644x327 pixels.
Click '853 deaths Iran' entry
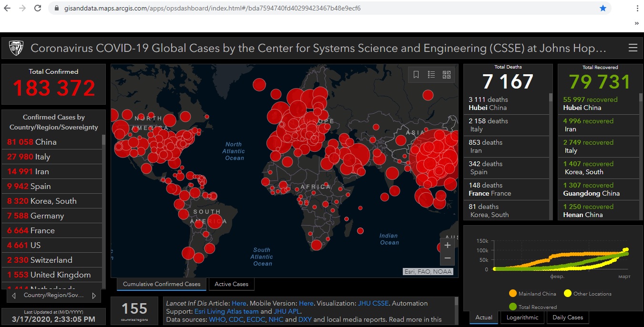[506, 147]
